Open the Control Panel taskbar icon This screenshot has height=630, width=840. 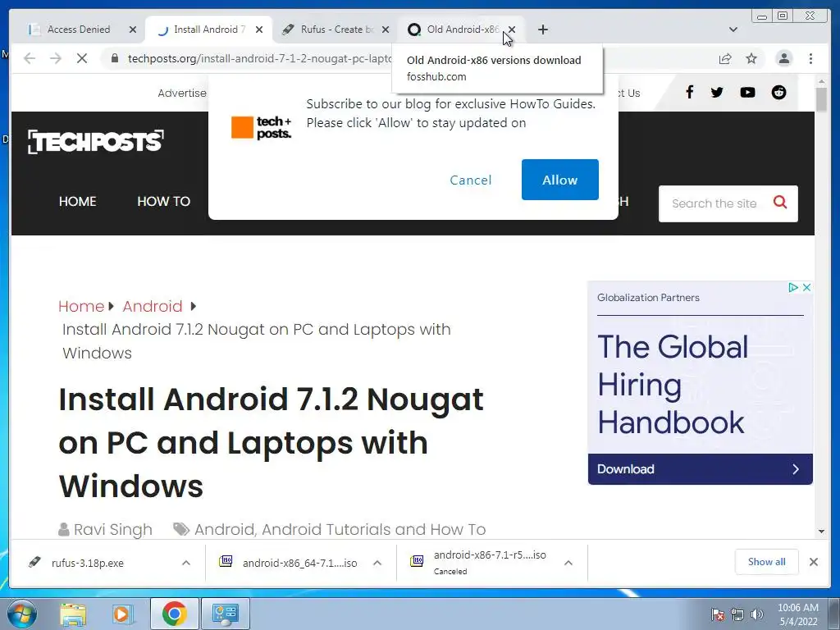pyautogui.click(x=226, y=614)
